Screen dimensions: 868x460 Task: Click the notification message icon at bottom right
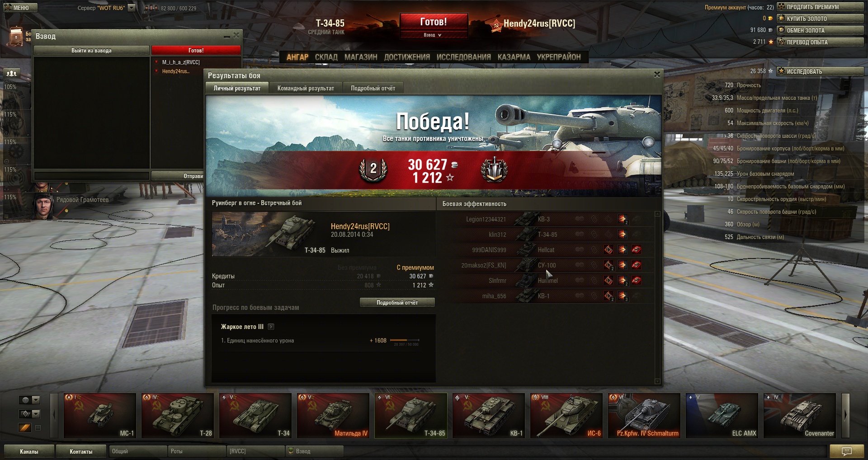pos(847,451)
